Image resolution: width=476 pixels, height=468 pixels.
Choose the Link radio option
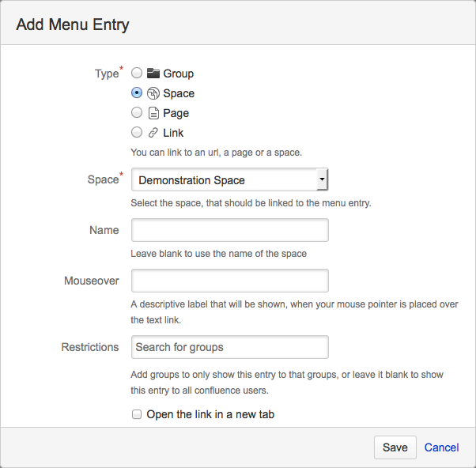[137, 133]
